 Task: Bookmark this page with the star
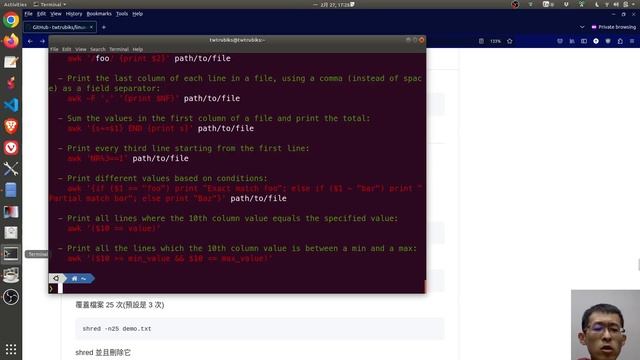click(510, 41)
